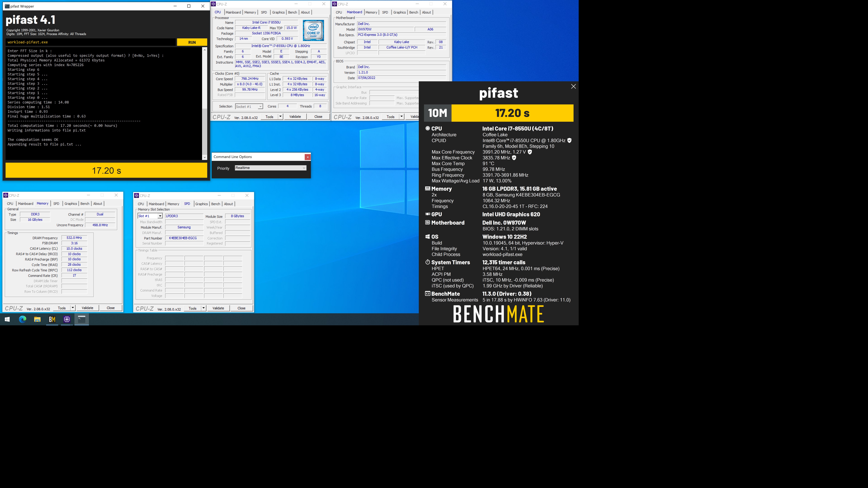The image size is (868, 488).
Task: Click the System Timers stopwatch icon
Action: click(428, 262)
